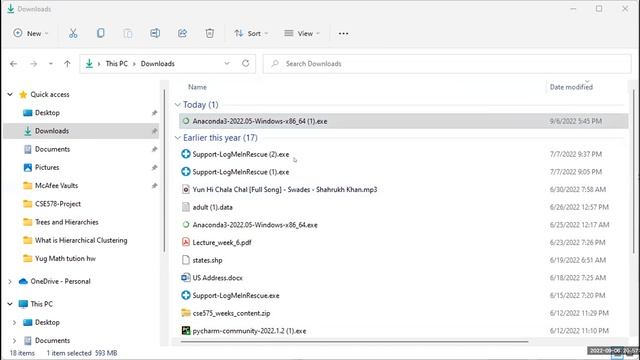Sort by the Name column header

(x=197, y=87)
